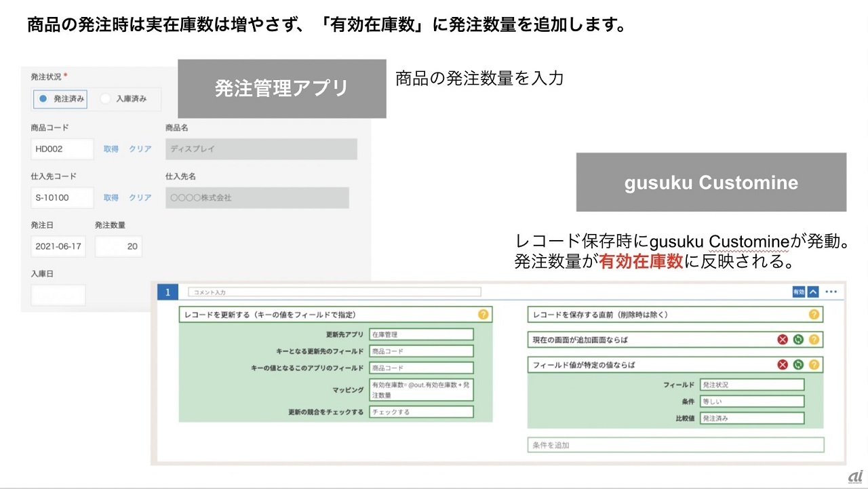Image resolution: width=868 pixels, height=489 pixels.
Task: Open help for 現在の画面が追加画面ならば condition
Action: tap(814, 340)
